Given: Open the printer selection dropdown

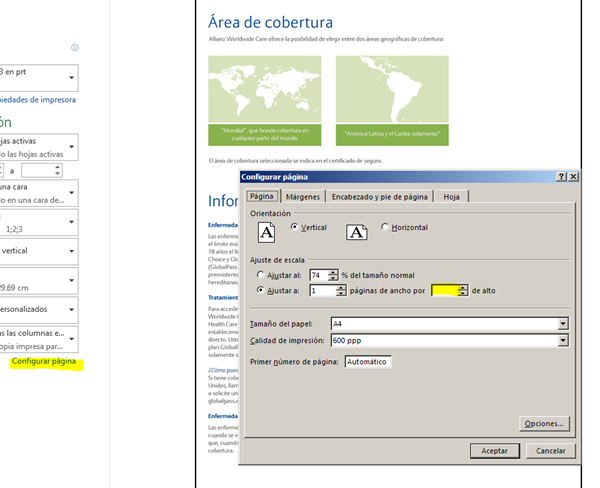Looking at the screenshot, I should click(72, 78).
